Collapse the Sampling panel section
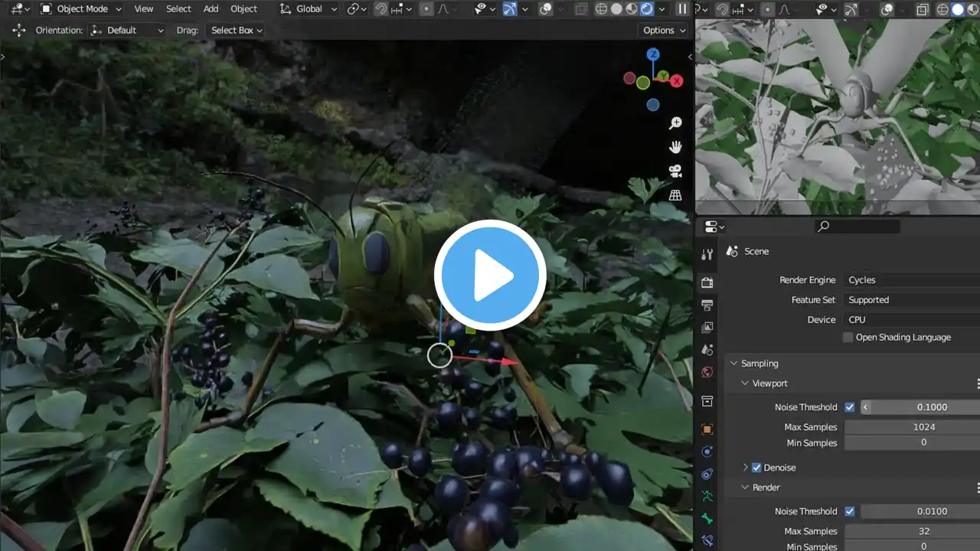Screen dimensions: 980x551 [x=734, y=364]
